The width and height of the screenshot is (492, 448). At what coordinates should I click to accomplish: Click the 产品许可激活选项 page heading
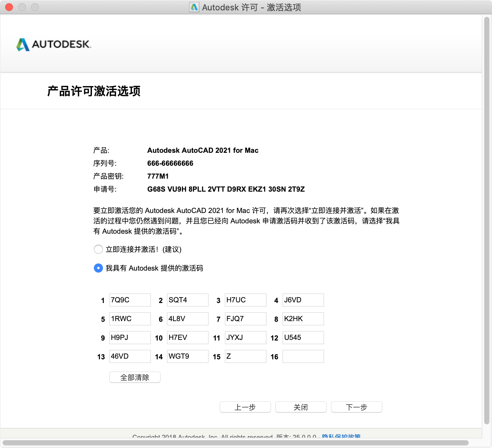click(94, 91)
